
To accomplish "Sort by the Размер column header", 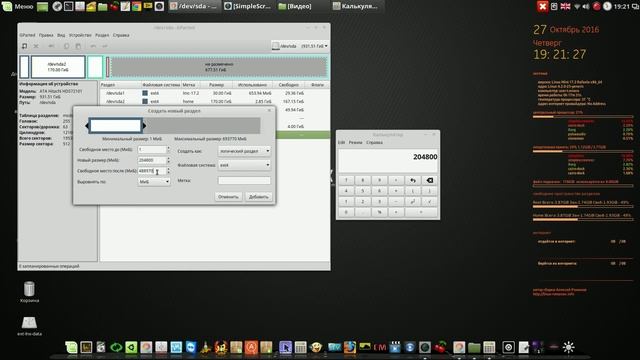I will [x=216, y=85].
